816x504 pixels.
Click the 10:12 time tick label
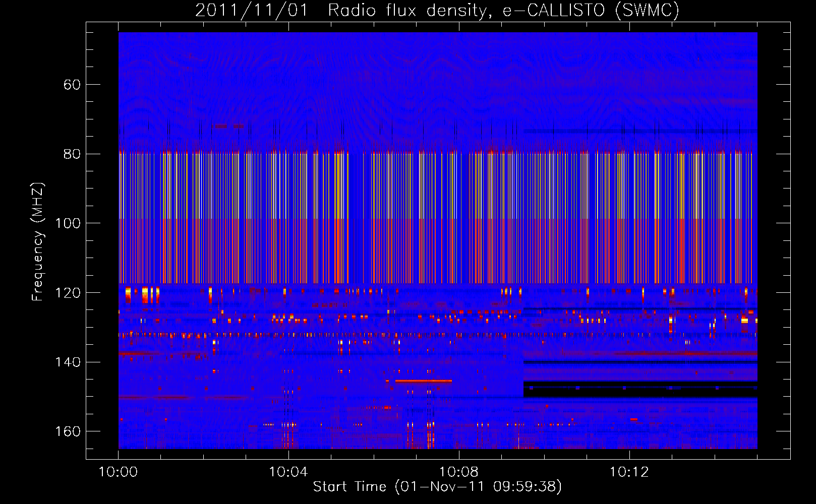(629, 472)
